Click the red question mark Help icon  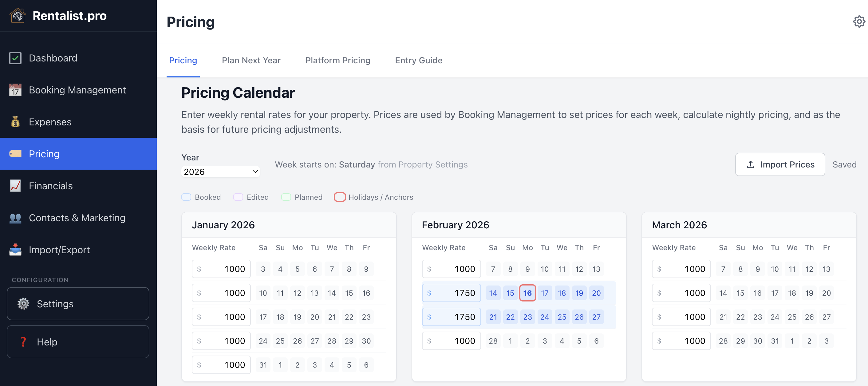point(23,341)
